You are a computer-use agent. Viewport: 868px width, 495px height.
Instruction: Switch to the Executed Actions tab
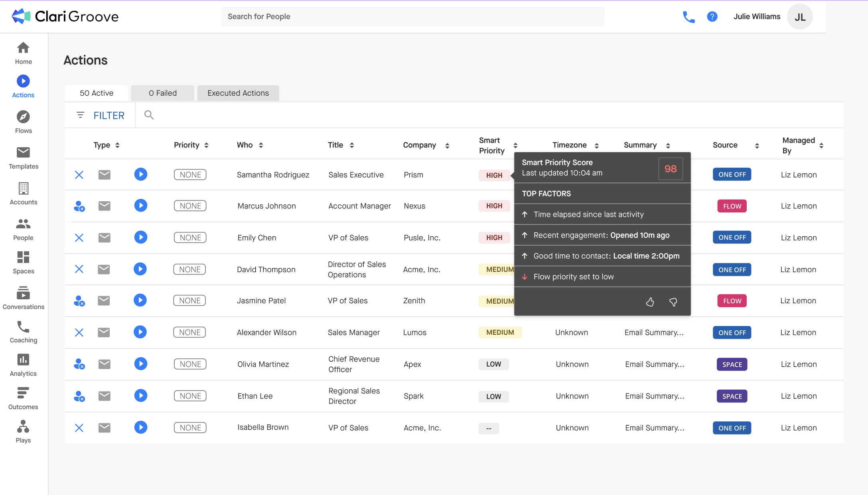click(238, 93)
